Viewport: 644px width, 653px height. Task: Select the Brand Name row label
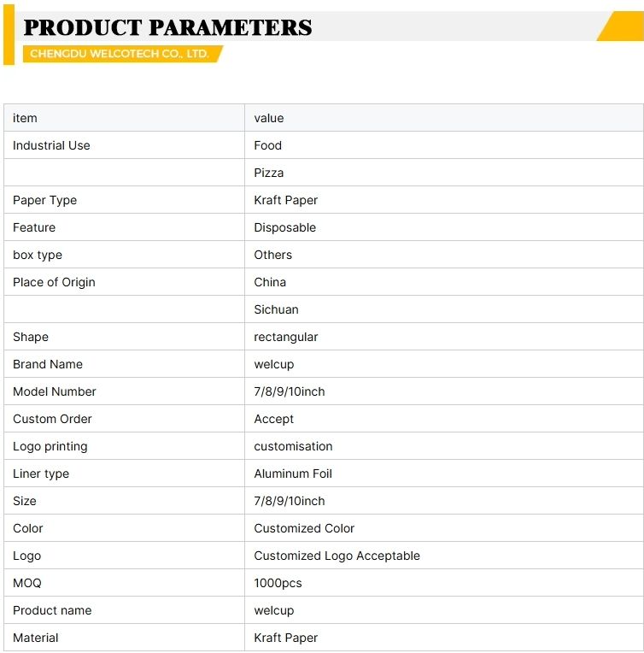(48, 364)
